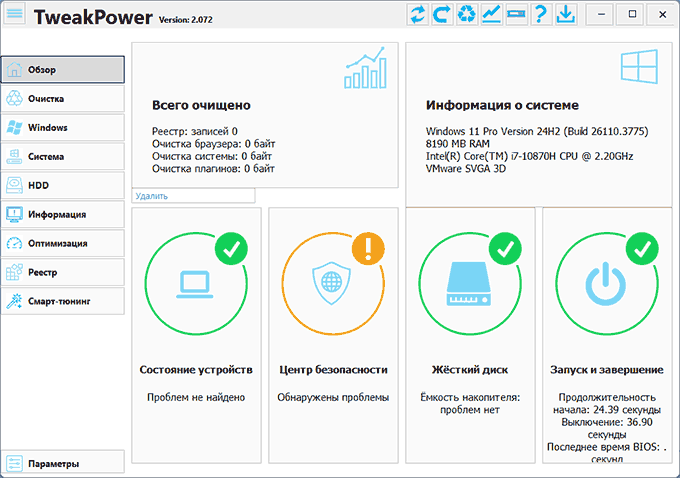680x478 pixels.
Task: Click the VMware SVGA 3D line
Action: click(x=466, y=168)
